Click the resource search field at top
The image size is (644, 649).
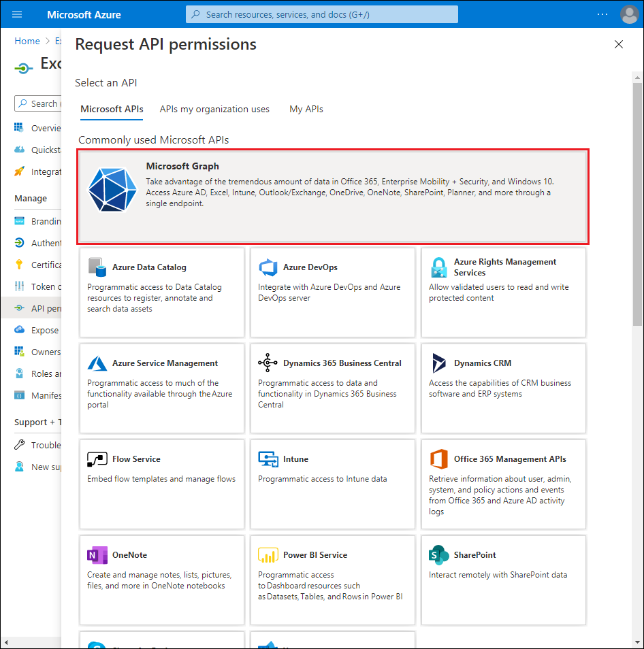point(321,14)
